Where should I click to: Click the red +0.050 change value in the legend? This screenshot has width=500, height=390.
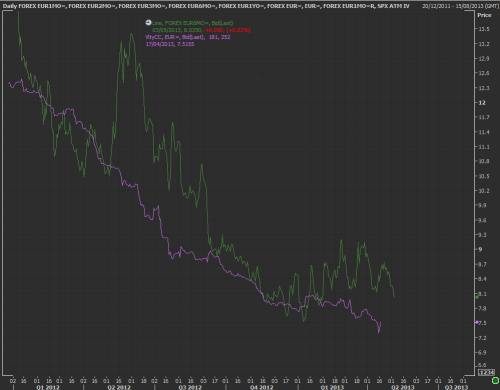pos(214,30)
